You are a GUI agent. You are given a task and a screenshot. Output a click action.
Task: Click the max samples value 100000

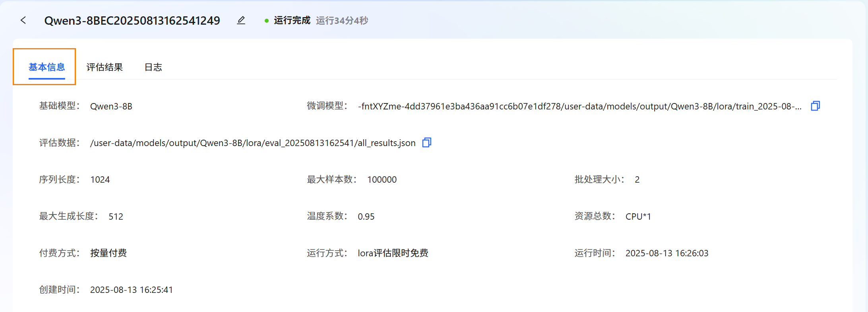[382, 179]
